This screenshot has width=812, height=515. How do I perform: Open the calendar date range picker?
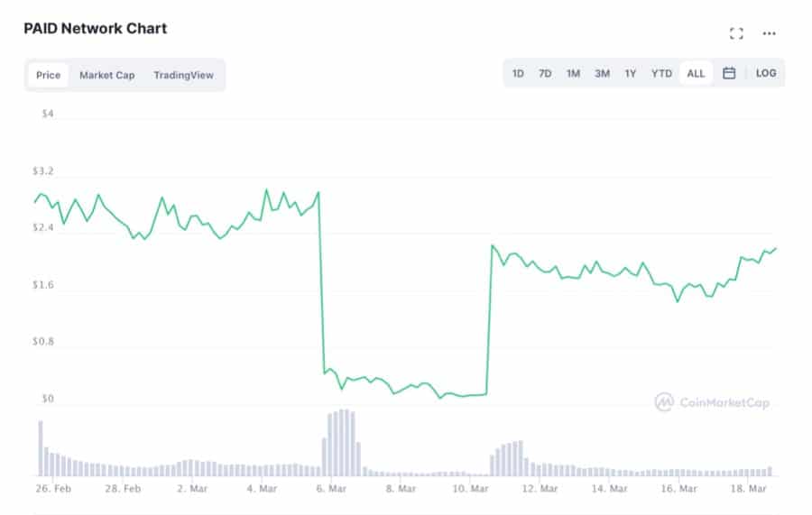point(729,74)
